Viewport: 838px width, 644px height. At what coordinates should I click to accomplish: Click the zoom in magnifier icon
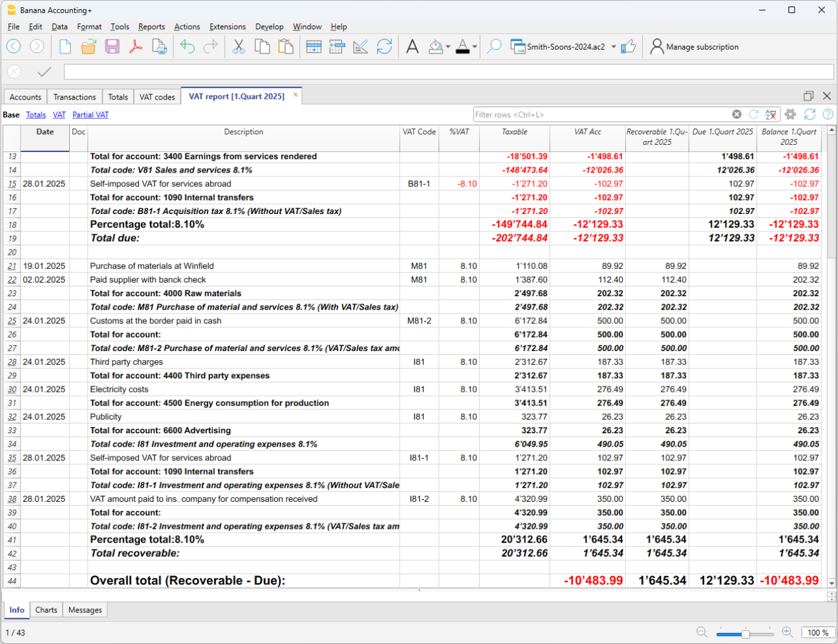tap(787, 632)
